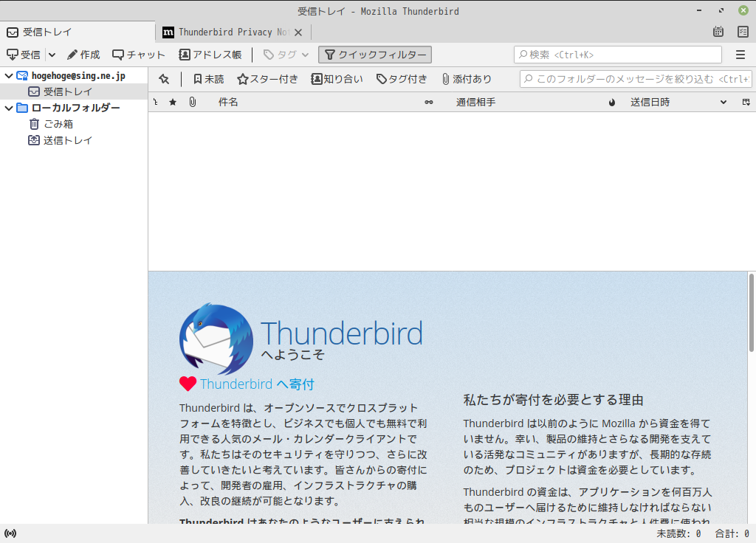Sort by the 送信日時 date column
The image size is (756, 543).
(650, 102)
